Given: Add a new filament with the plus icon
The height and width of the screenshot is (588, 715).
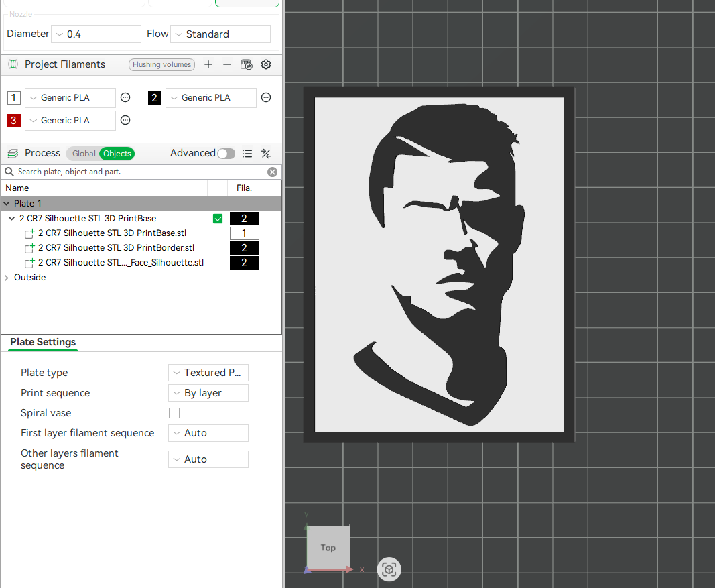Looking at the screenshot, I should [x=208, y=64].
